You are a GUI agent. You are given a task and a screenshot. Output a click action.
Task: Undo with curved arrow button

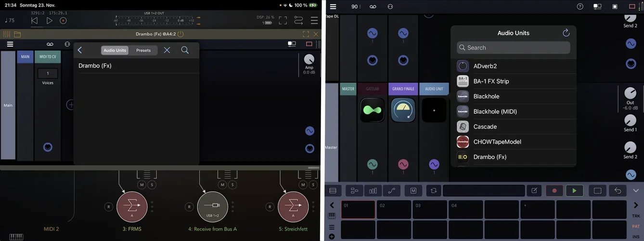tap(618, 190)
